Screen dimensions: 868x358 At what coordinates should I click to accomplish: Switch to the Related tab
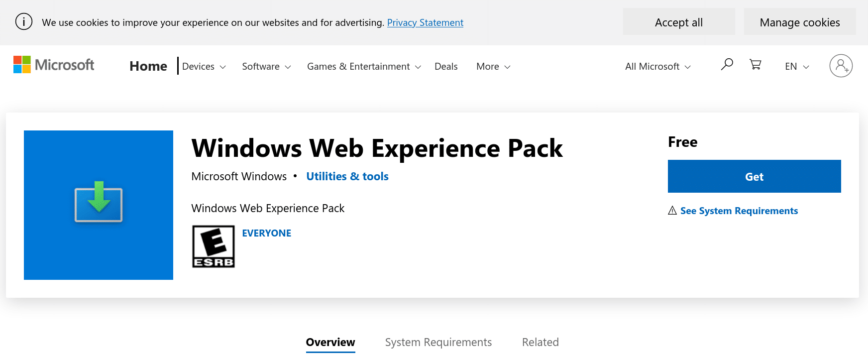click(541, 343)
